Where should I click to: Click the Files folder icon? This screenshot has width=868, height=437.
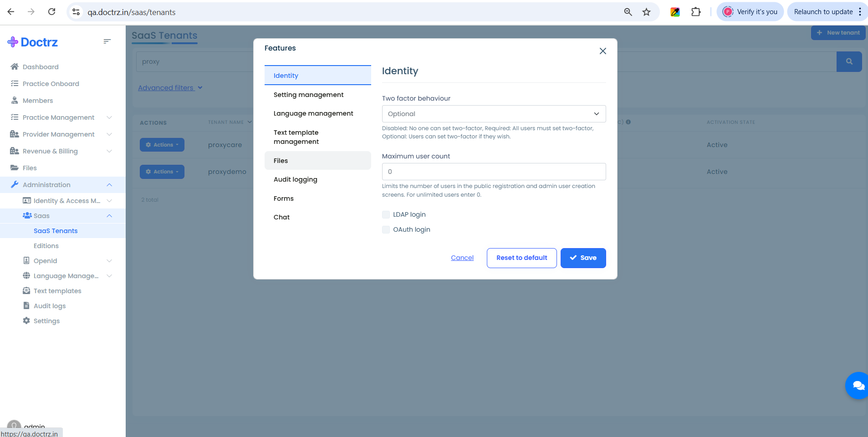pyautogui.click(x=15, y=168)
